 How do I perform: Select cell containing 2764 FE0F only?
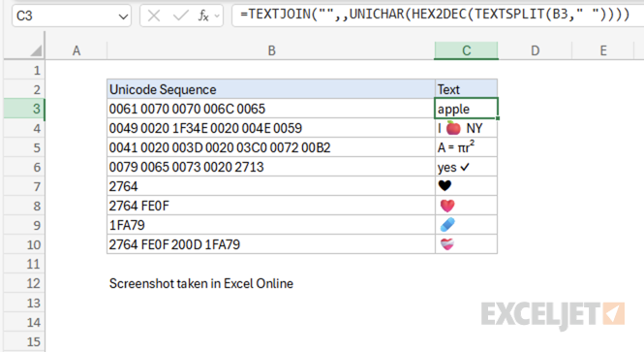pyautogui.click(x=271, y=206)
